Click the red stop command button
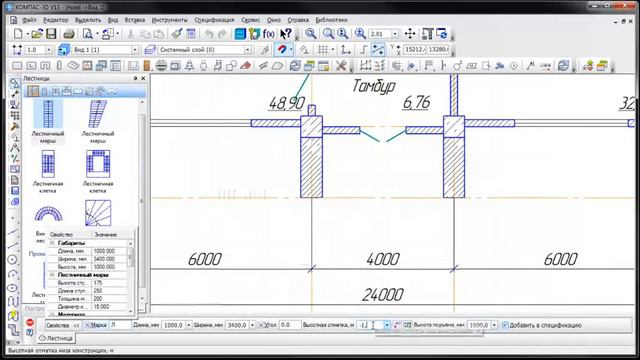This screenshot has width=640, height=360. pyautogui.click(x=30, y=322)
